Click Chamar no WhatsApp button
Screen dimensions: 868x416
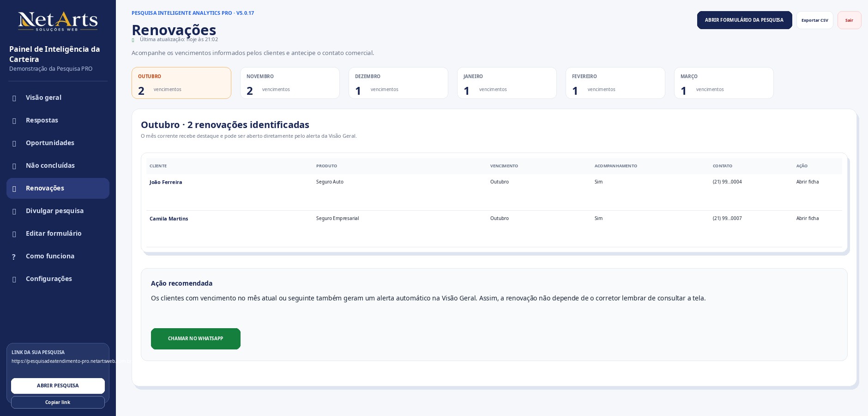196,339
